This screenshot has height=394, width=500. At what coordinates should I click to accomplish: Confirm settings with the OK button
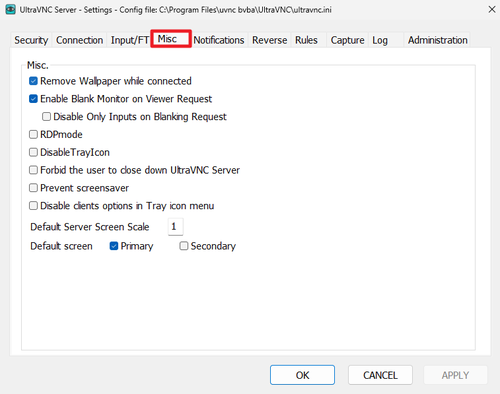point(302,375)
